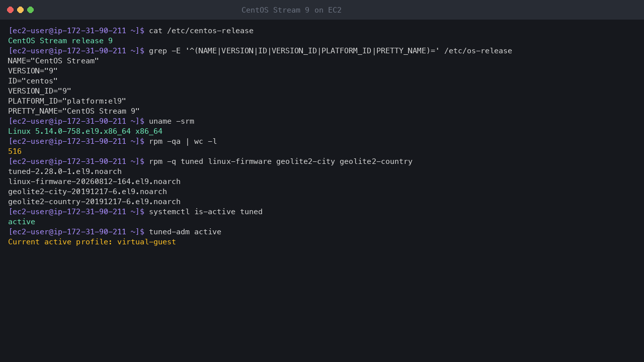Click the 'systemctl is-active tuned' command
Viewport: 644px width, 362px height.
tap(206, 212)
